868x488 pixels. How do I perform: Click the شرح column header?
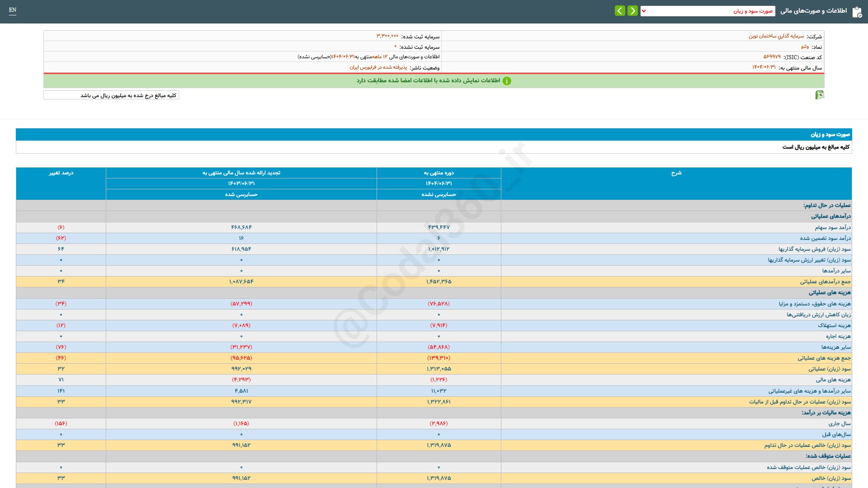(x=676, y=173)
